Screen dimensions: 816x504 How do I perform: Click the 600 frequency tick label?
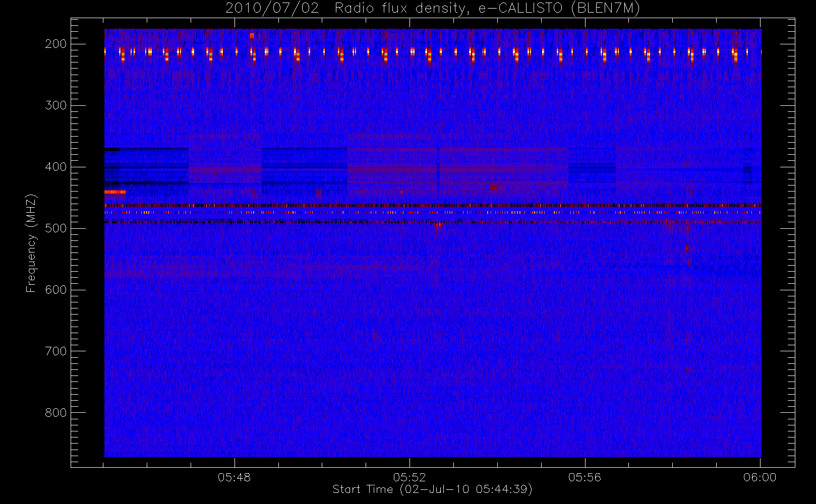[x=55, y=290]
